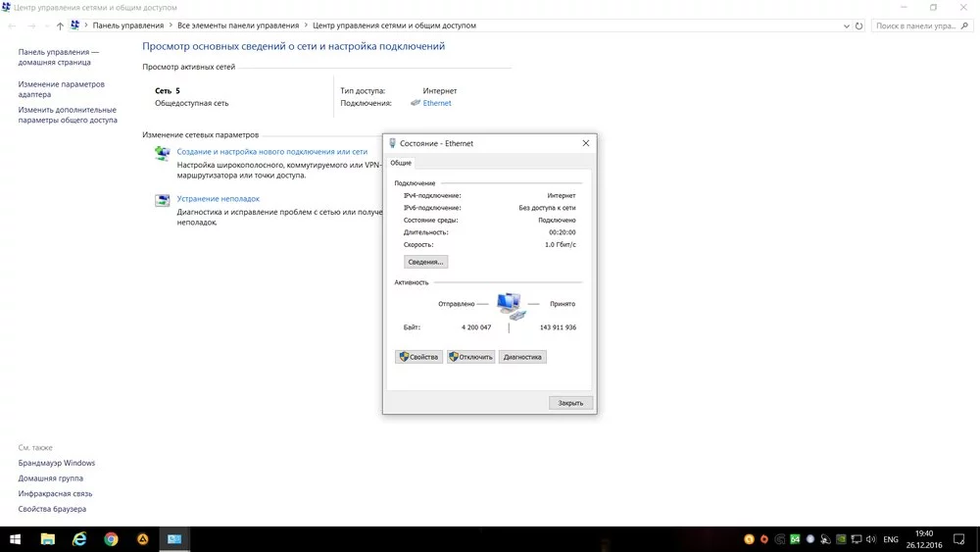This screenshot has height=552, width=980.
Task: Launch Internet Explorer from the taskbar
Action: coord(79,539)
